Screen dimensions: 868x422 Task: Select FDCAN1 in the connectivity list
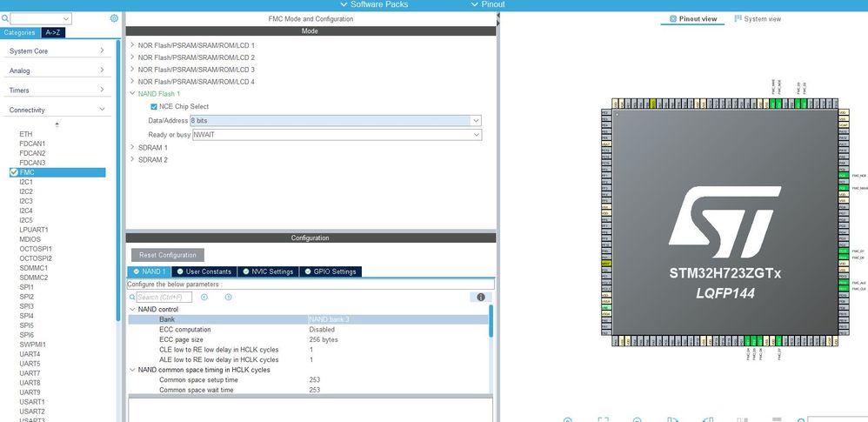[x=32, y=144]
